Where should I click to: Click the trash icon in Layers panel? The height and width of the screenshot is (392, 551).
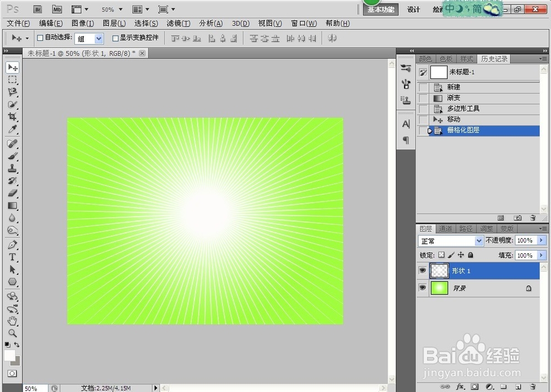pyautogui.click(x=533, y=386)
